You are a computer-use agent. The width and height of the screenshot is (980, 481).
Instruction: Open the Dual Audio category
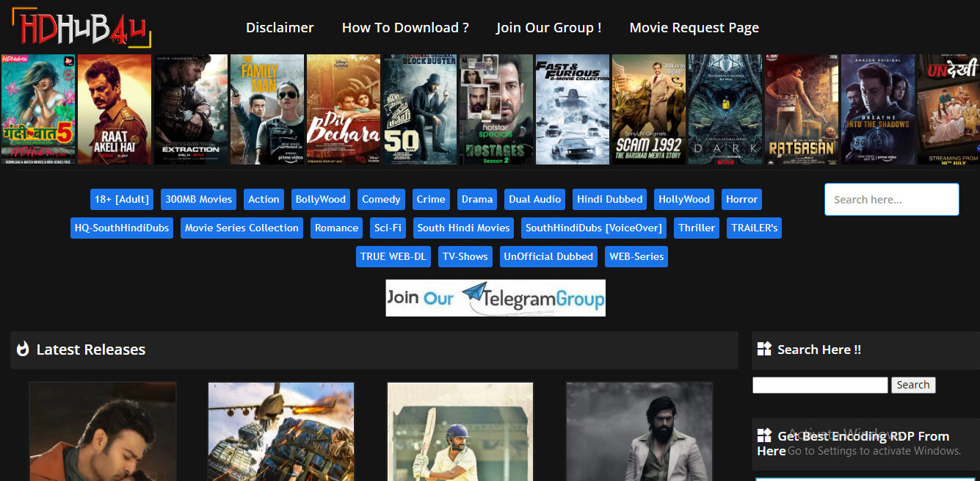point(535,199)
